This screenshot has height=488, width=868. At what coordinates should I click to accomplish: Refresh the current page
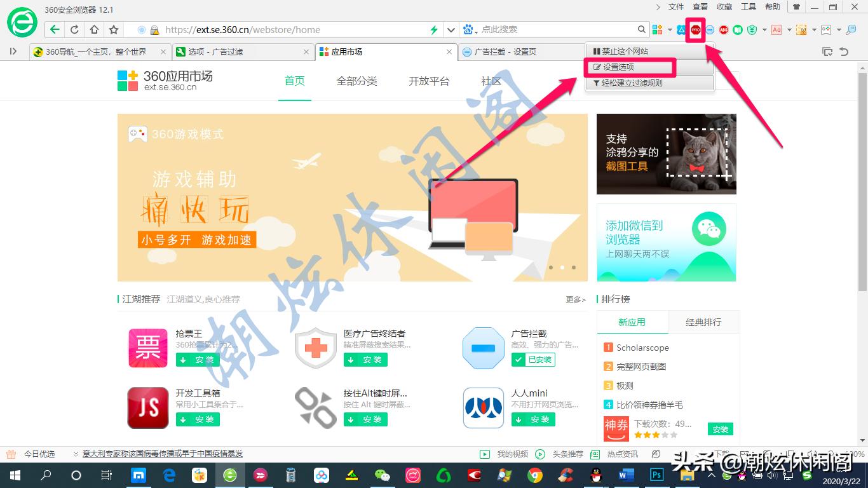(x=74, y=29)
